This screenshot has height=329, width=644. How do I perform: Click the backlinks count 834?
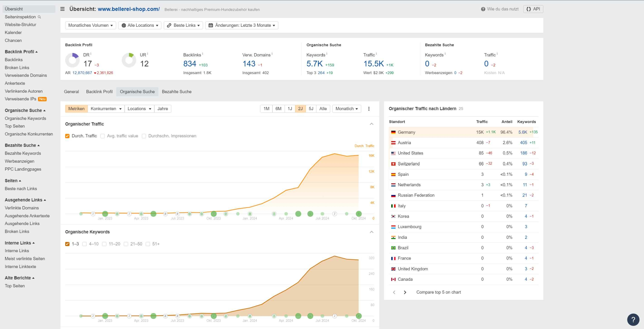click(x=190, y=64)
